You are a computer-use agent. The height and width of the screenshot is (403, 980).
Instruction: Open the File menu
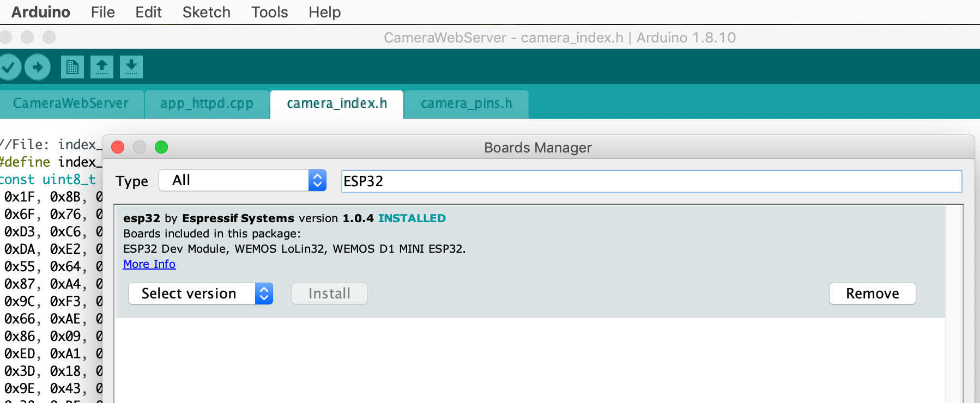(102, 12)
